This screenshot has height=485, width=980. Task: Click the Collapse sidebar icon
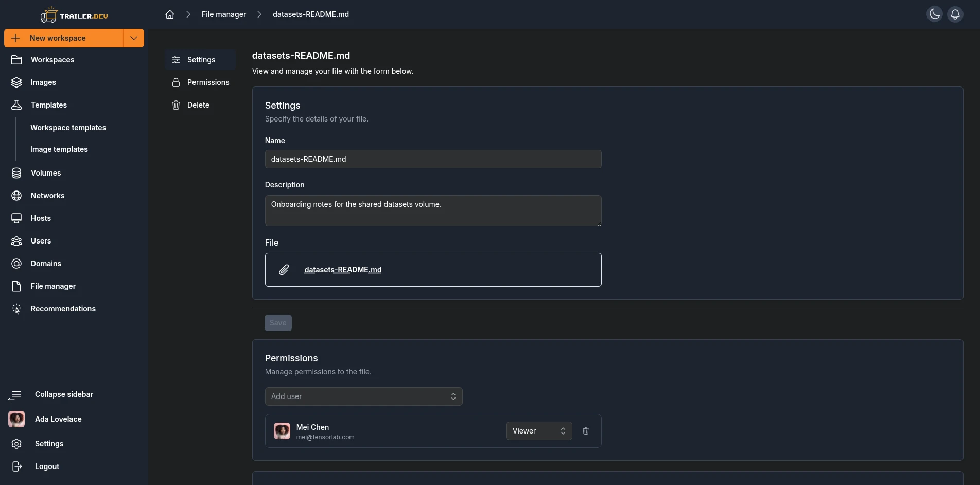point(15,395)
